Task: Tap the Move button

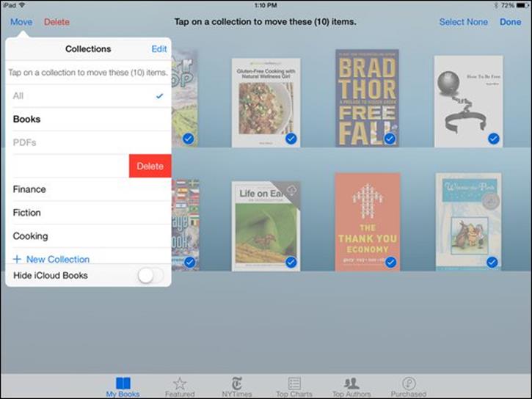Action: (x=21, y=22)
